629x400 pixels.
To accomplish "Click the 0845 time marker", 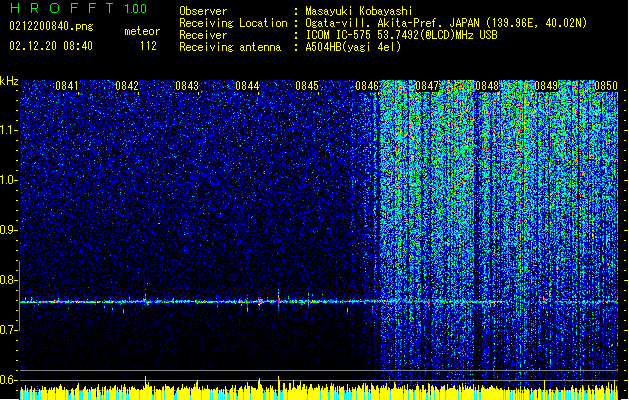I will click(x=307, y=86).
